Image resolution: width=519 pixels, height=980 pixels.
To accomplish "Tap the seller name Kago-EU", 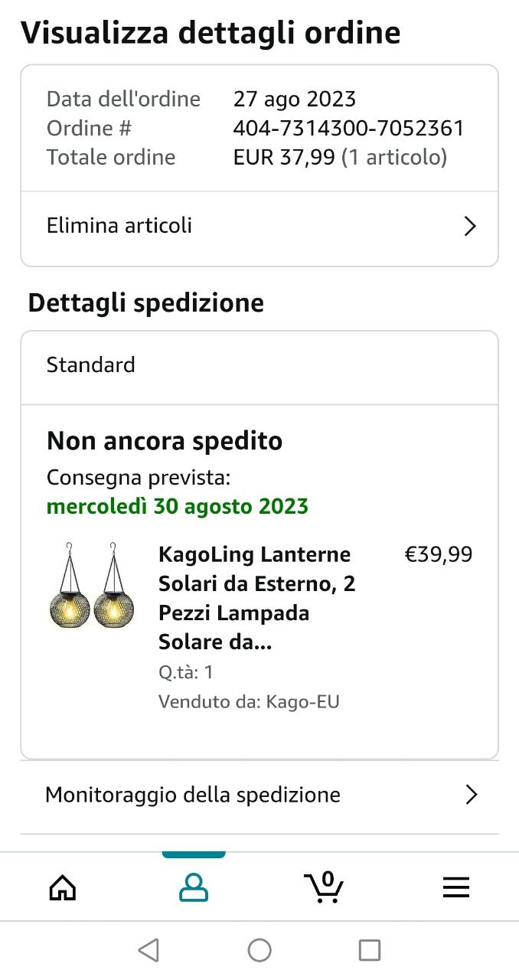I will (302, 701).
